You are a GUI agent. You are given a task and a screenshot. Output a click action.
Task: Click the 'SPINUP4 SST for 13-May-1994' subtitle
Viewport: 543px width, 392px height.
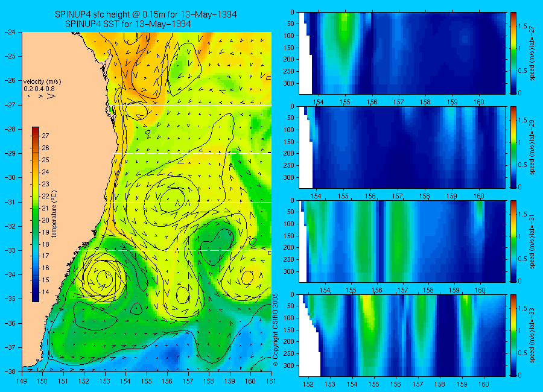[128, 24]
